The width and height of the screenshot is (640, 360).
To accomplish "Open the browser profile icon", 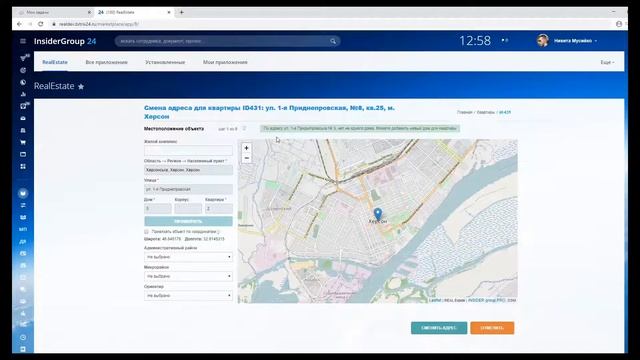I will [619, 24].
